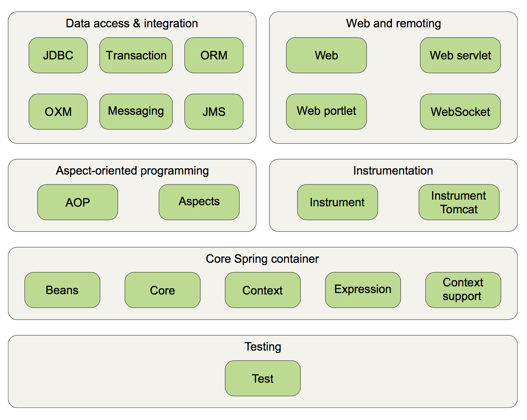The width and height of the screenshot is (527, 420).
Task: Click the Test module box
Action: point(262,378)
